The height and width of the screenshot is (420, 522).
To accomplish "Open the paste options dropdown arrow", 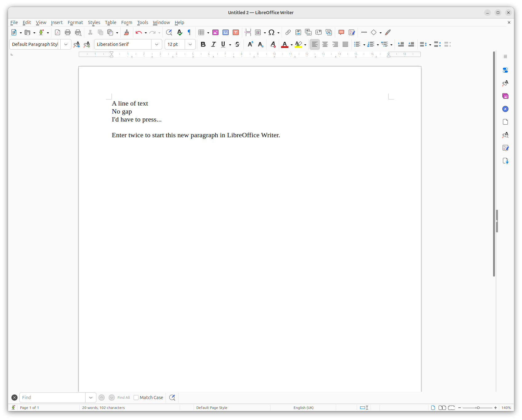I will pyautogui.click(x=117, y=33).
